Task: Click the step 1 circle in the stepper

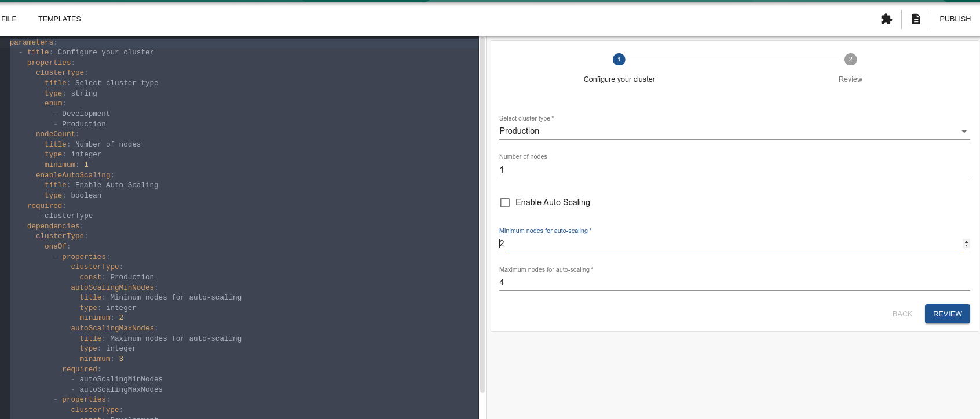Action: [x=619, y=60]
